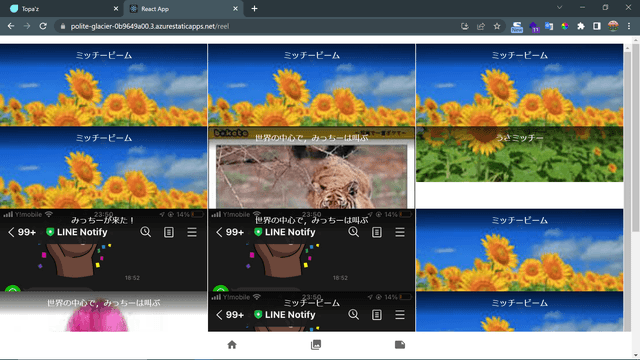
Task: Open the Chrome three-dot menu
Action: coord(629,26)
